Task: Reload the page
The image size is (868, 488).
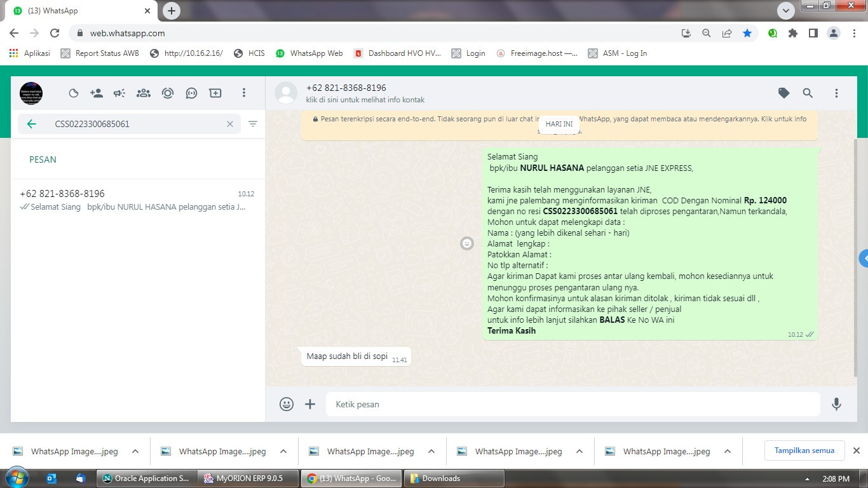Action: [55, 33]
